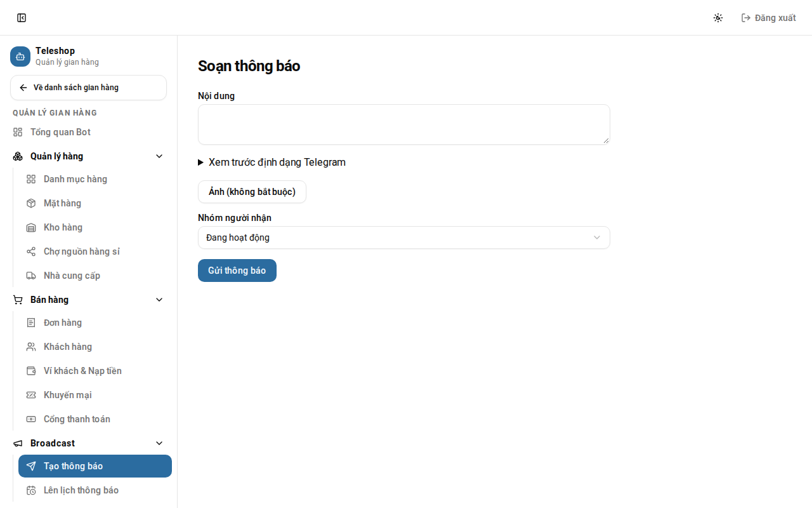
Task: Click the Đơn hàng receipt icon
Action: click(x=31, y=323)
